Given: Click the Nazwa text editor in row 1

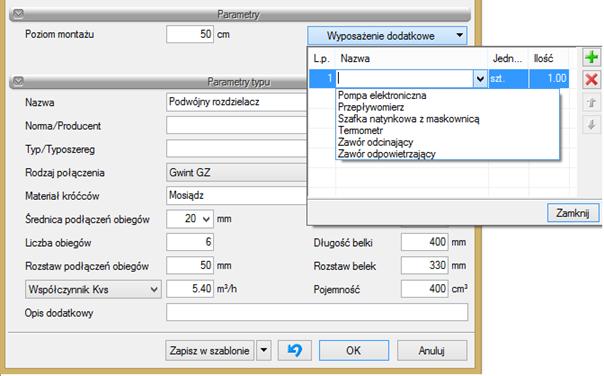Looking at the screenshot, I should (404, 79).
